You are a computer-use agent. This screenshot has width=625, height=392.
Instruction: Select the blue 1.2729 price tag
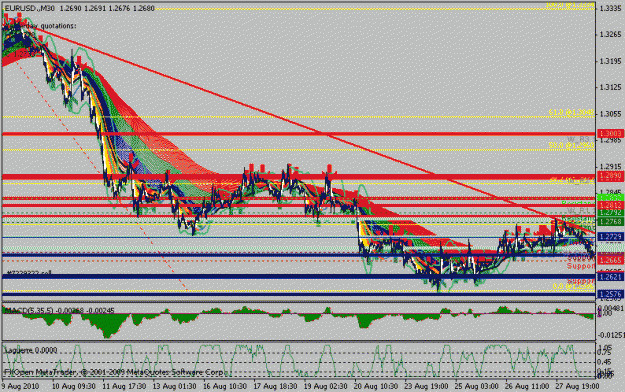click(x=610, y=237)
